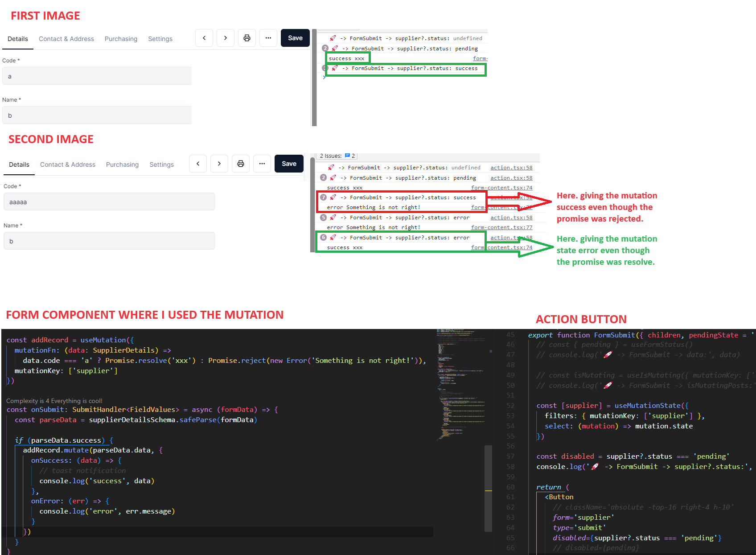Screen dimensions: 756x555
Task: Click 'useMutation' in form component code
Action: pos(103,340)
